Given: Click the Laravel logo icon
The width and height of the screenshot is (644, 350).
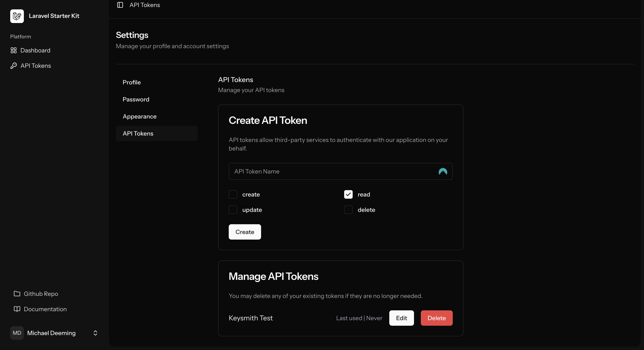Looking at the screenshot, I should 17,16.
